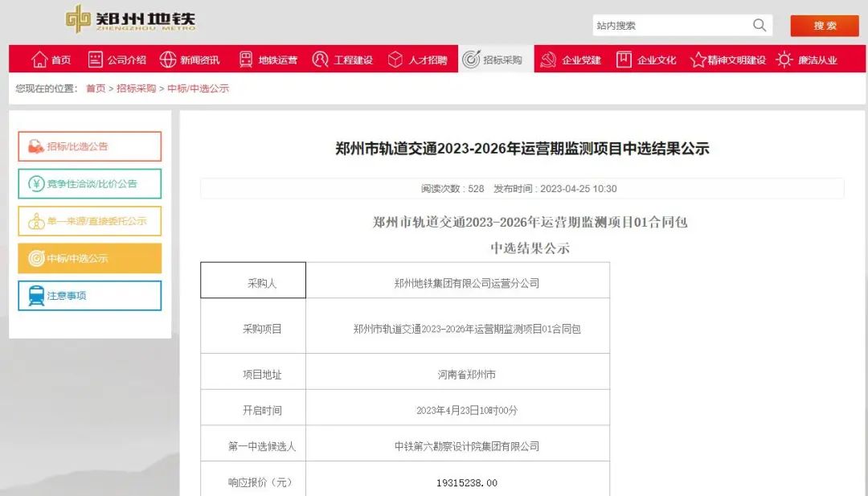
Task: Open the 注意事项 sidebar button
Action: pos(90,296)
